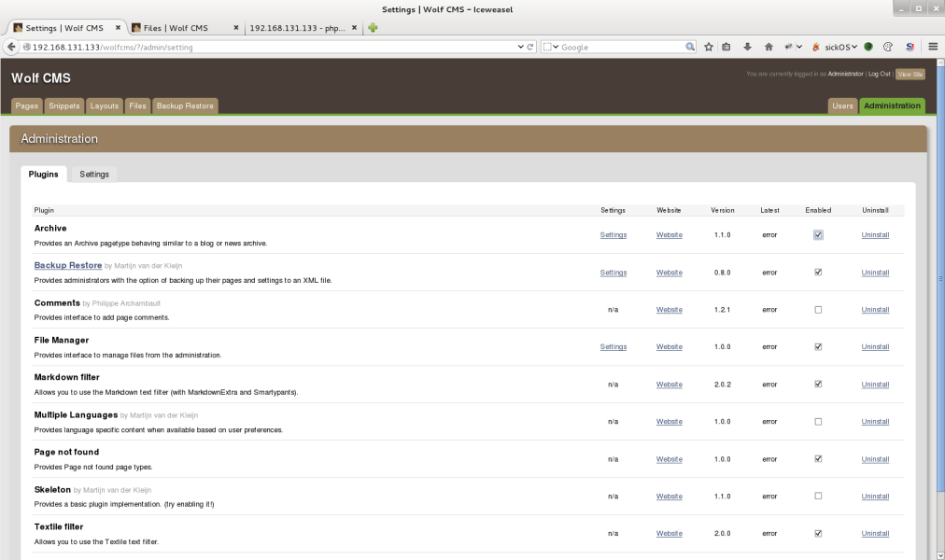Go back with the browser back arrow

tap(11, 47)
